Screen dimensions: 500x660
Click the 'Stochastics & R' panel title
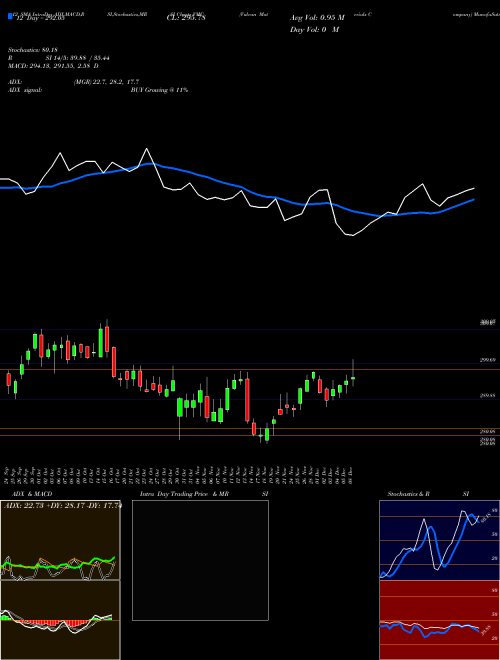point(409,494)
